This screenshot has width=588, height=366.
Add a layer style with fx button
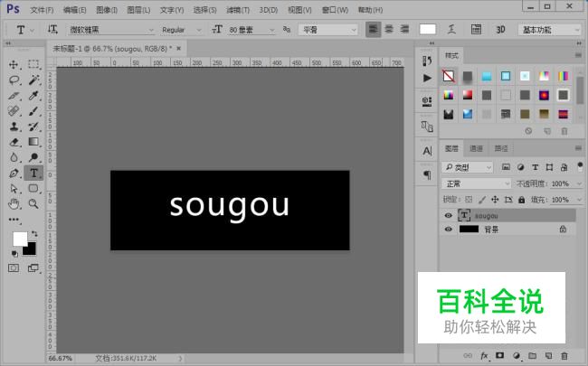click(484, 355)
